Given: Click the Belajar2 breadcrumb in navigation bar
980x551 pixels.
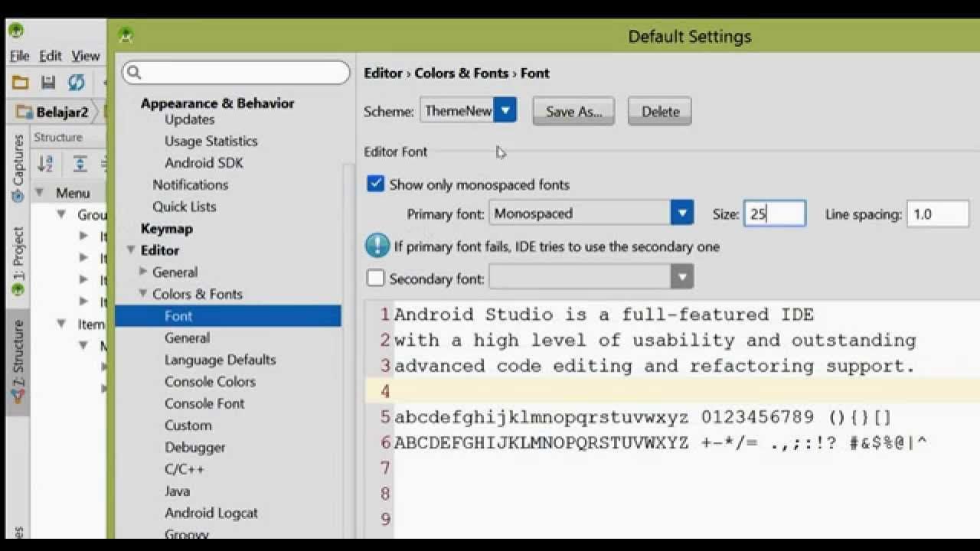Looking at the screenshot, I should [53, 112].
